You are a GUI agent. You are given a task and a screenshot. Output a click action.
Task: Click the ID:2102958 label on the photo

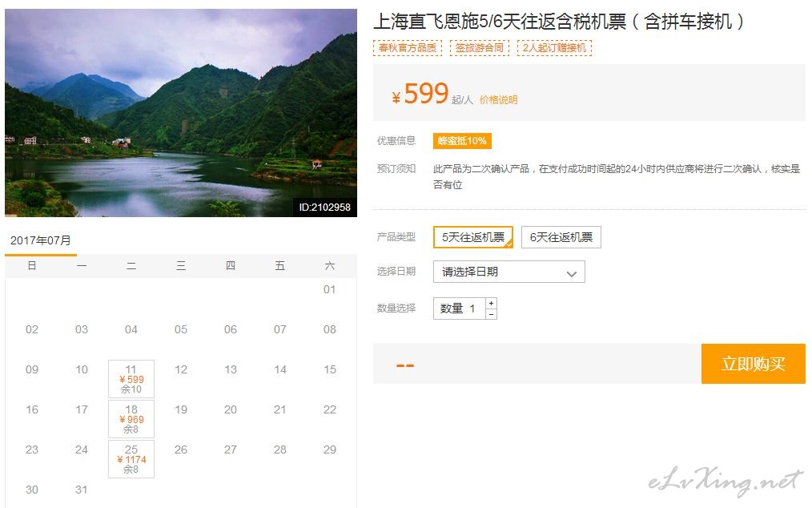pyautogui.click(x=324, y=208)
